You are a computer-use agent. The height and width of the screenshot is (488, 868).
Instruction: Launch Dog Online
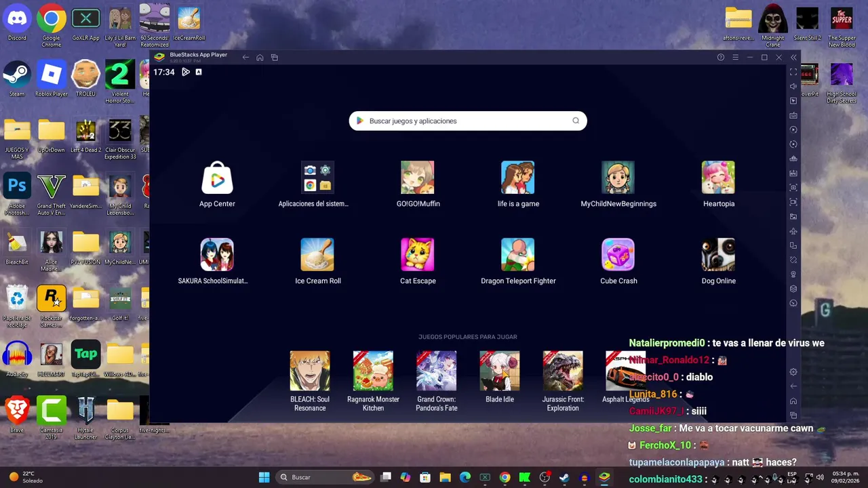[x=718, y=262]
